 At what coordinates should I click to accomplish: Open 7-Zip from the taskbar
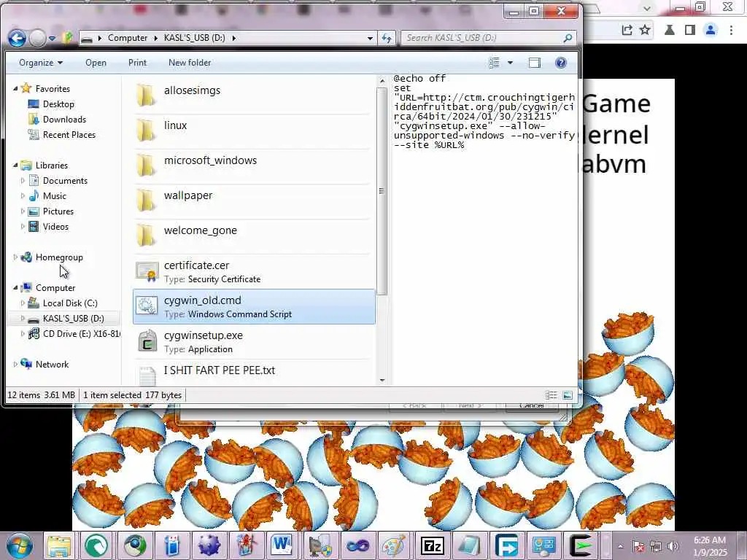pyautogui.click(x=432, y=545)
